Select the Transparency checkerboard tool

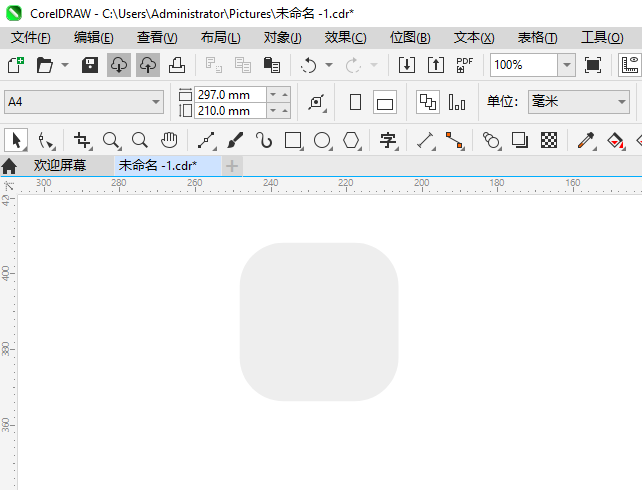pos(549,140)
